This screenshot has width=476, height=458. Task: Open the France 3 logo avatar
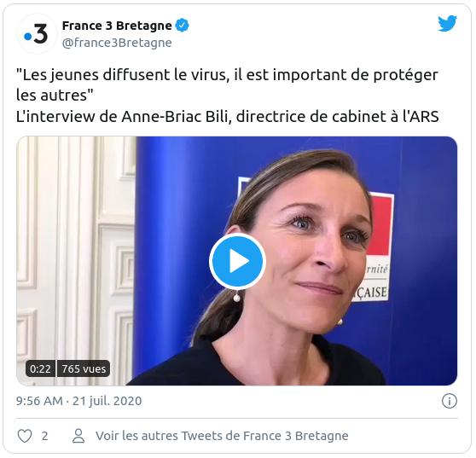[37, 34]
